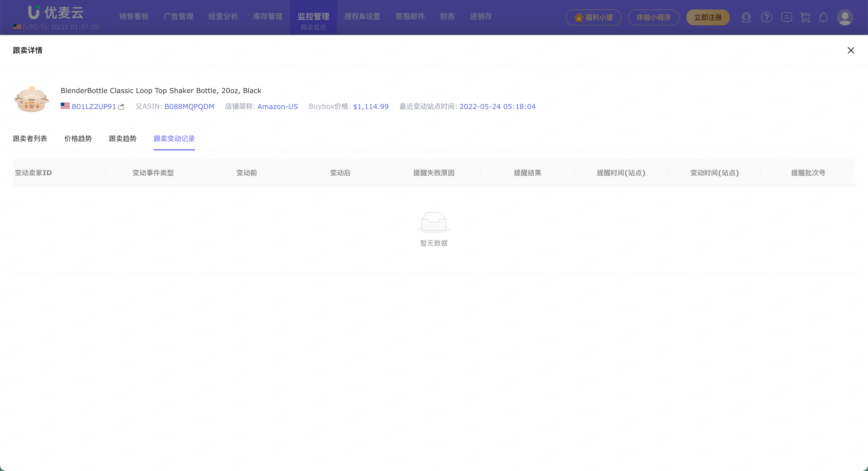The width and height of the screenshot is (868, 471).
Task: Click the customer service headset icon
Action: [746, 17]
